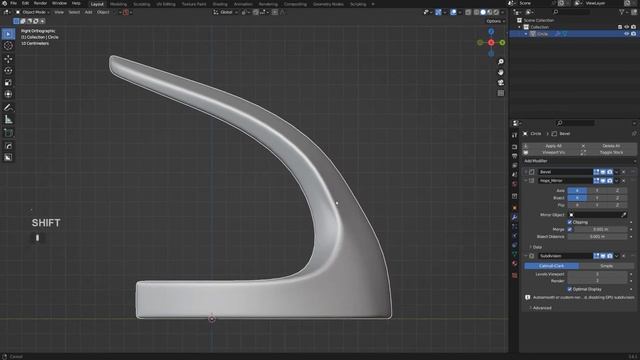Open the Render properties tab icon

(514, 147)
